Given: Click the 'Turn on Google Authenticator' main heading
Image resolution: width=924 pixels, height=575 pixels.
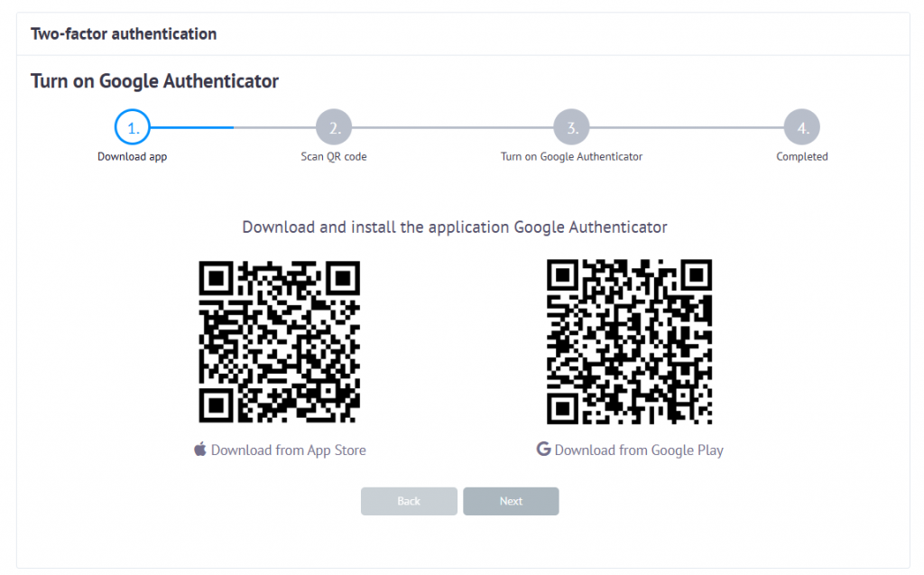Looking at the screenshot, I should point(154,81).
